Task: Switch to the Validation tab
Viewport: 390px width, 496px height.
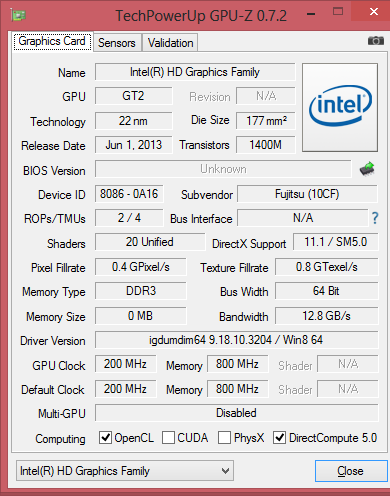Action: 170,43
